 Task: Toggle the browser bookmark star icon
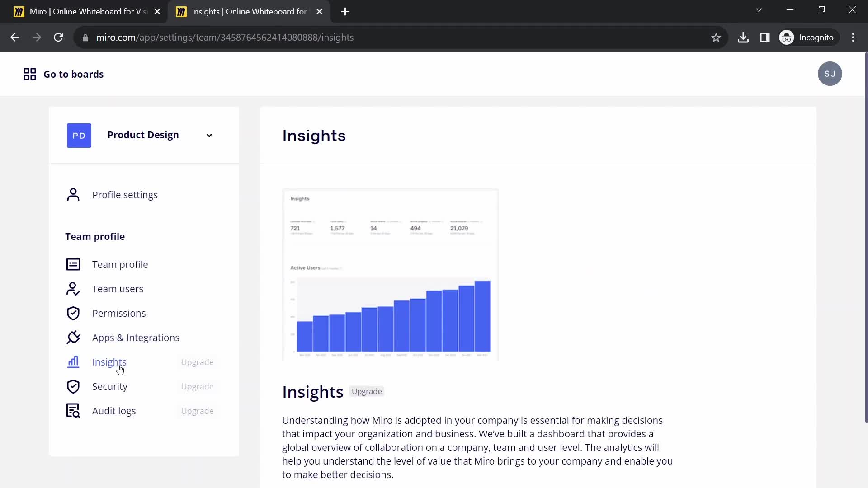click(x=715, y=37)
